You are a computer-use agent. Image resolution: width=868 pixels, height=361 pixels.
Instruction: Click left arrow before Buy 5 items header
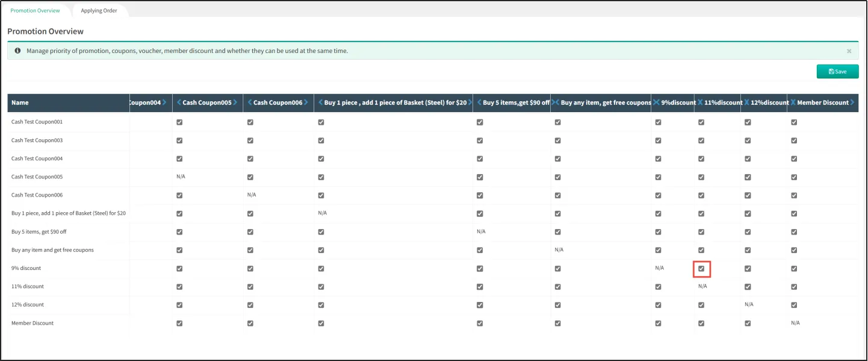[x=479, y=103]
